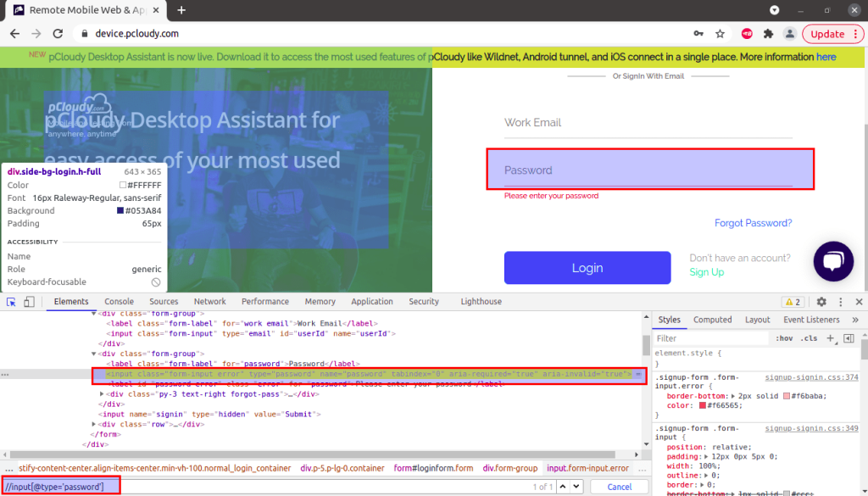Select the Elements tab
The height and width of the screenshot is (496, 868).
71,302
